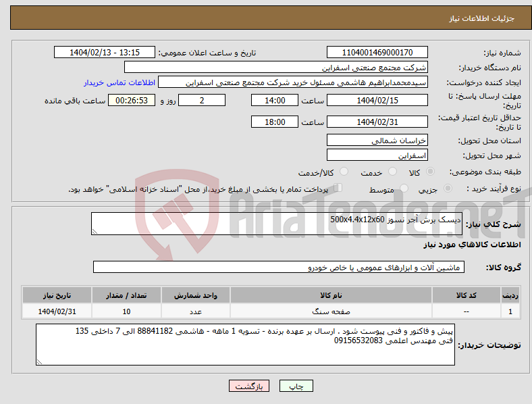This screenshot has width=532, height=404.
Task: Click the goods group field ماشین آلات و ابزارهای
Action: coord(279,267)
